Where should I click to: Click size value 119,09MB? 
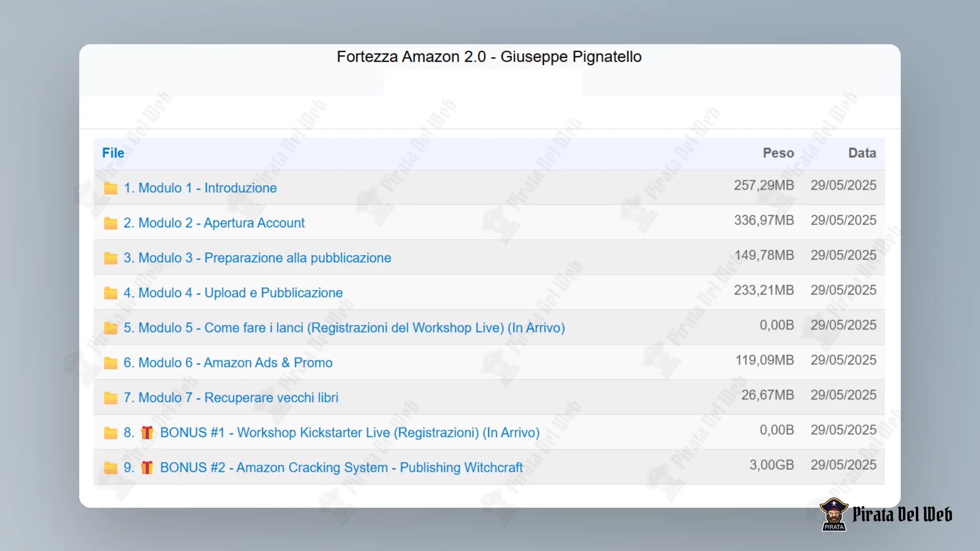(x=765, y=360)
